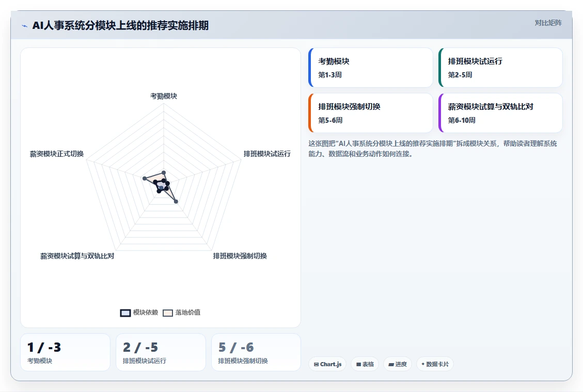The width and height of the screenshot is (583, 392).
Task: Click the chart title AI人事系统分模块上线的推荐实施排期
Action: click(x=120, y=26)
